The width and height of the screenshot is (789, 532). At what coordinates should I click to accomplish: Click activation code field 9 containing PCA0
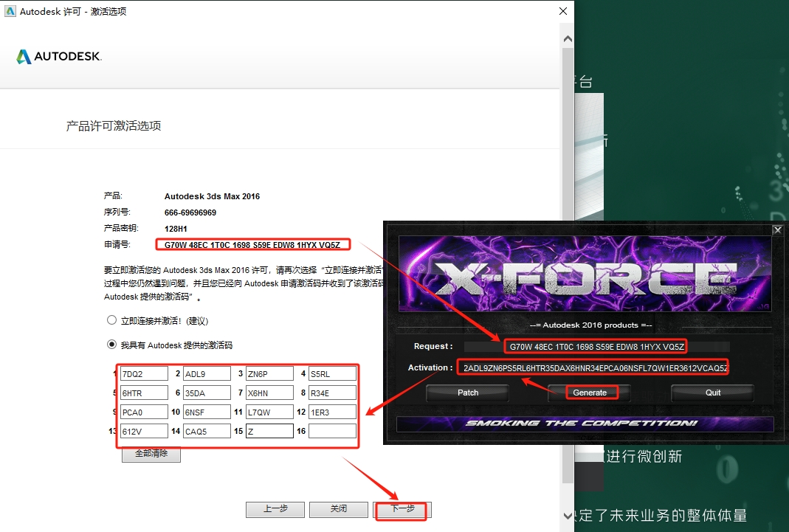pos(144,412)
